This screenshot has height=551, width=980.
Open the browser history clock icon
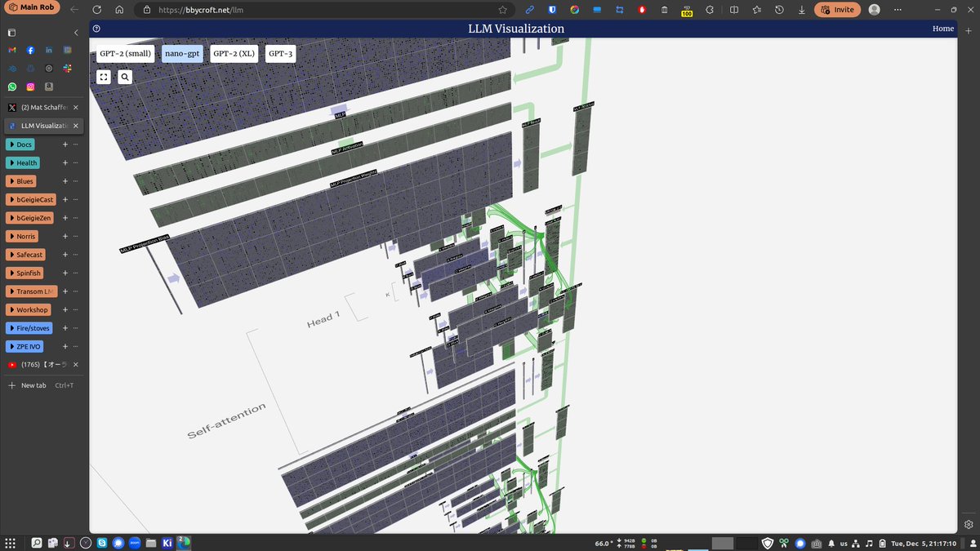[x=779, y=10]
